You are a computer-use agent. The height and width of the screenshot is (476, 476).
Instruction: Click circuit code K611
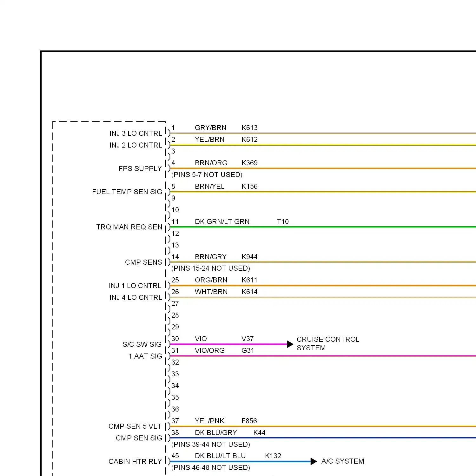pyautogui.click(x=249, y=280)
